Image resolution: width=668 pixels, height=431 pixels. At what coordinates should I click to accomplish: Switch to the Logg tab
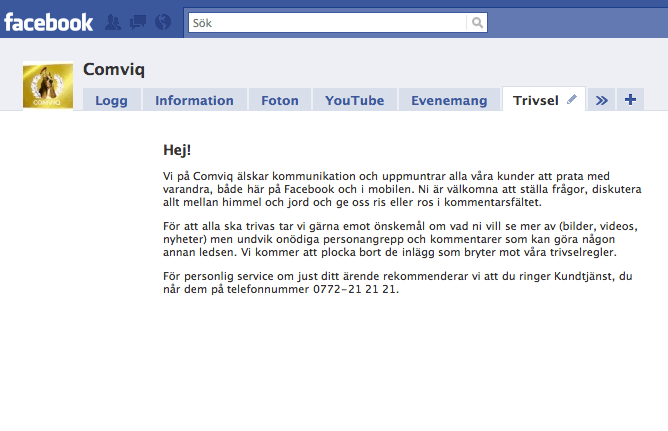(x=111, y=100)
